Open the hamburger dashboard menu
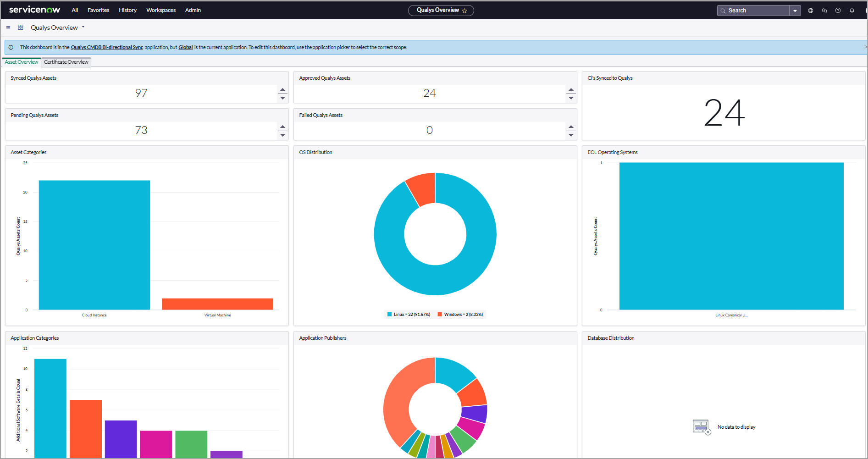Screen dimensions: 868x459 tap(8, 28)
